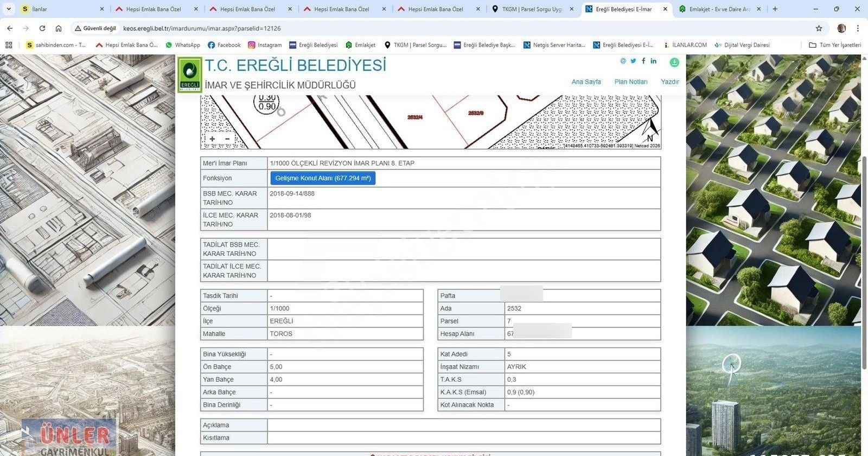Reload the page using the refresh icon
This screenshot has height=456, width=868.
coord(42,28)
